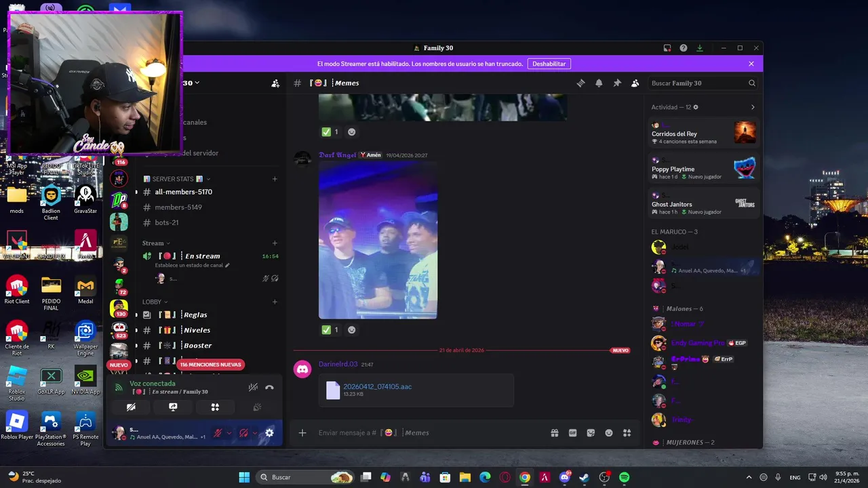The width and height of the screenshot is (868, 488).
Task: Toggle noise suppression in voice panel
Action: (x=253, y=388)
